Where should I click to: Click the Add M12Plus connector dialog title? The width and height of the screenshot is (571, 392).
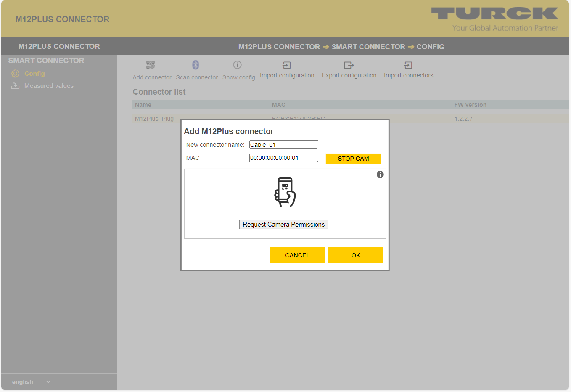(x=229, y=131)
